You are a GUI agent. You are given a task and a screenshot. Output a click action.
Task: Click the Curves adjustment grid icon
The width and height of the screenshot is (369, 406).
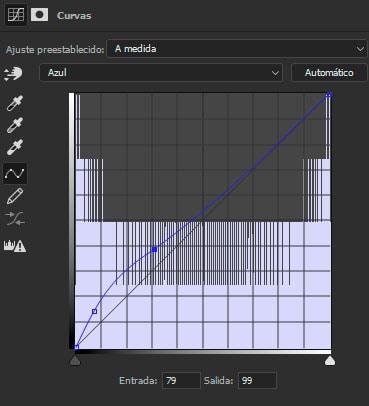(16, 15)
